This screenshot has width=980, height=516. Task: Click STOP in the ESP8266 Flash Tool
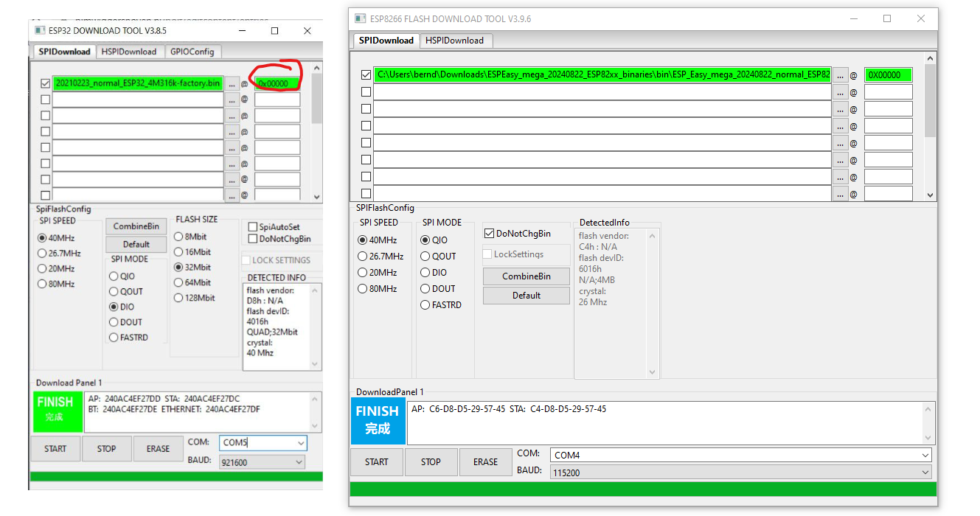[431, 462]
